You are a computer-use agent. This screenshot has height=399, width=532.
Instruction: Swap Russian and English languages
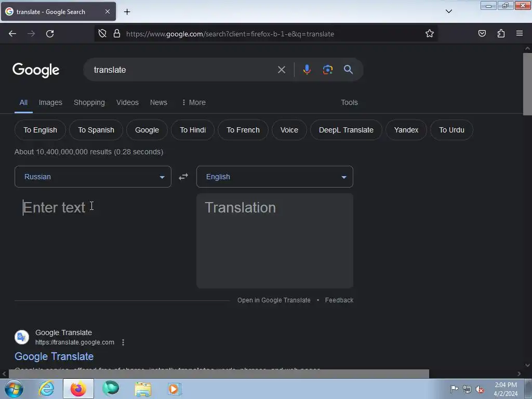pos(183,177)
